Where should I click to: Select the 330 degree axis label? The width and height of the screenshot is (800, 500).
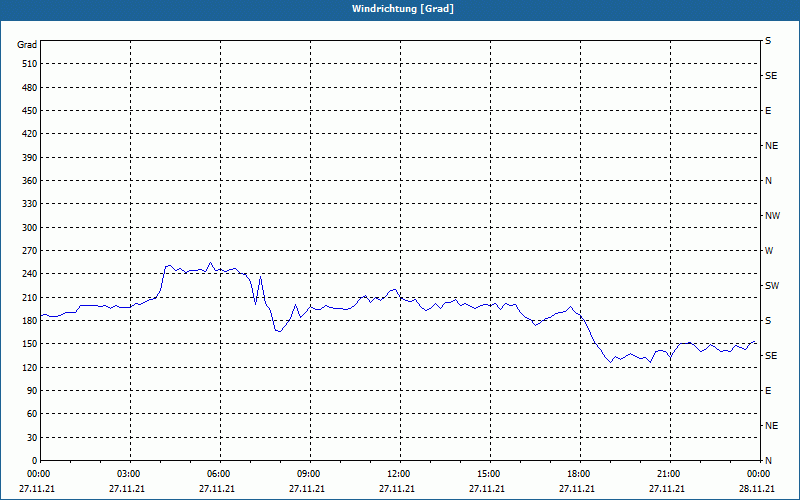29,204
